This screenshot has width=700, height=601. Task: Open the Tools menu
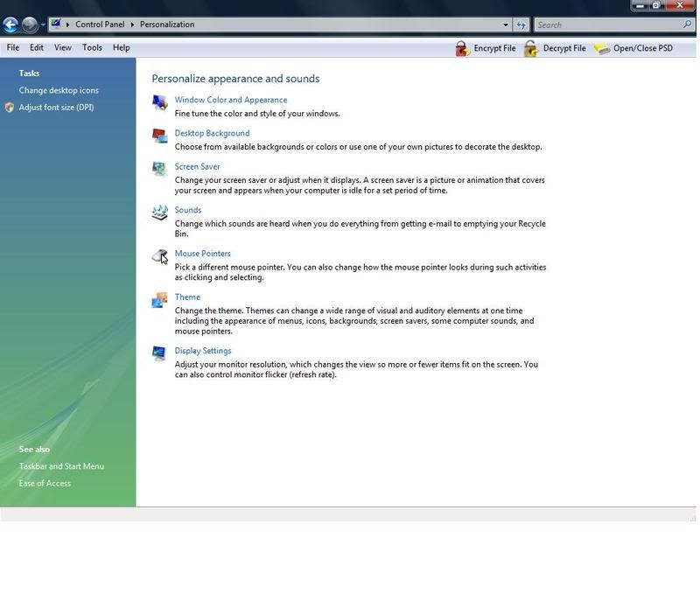(x=92, y=47)
